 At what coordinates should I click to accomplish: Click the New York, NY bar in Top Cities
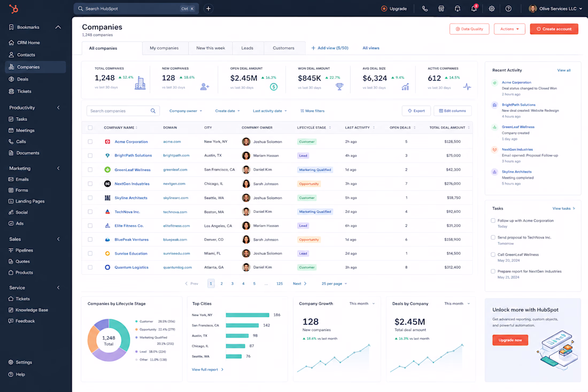tap(247, 315)
